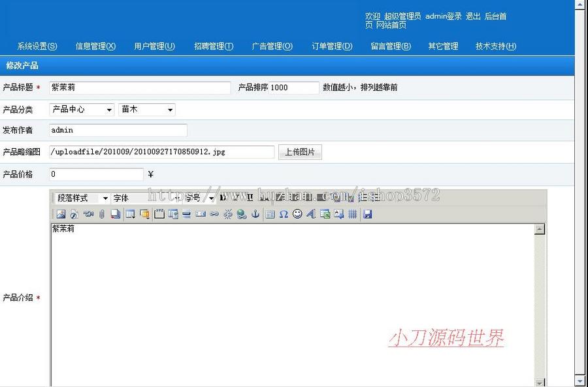
Task: Save content with the floppy disk icon
Action: click(x=368, y=214)
